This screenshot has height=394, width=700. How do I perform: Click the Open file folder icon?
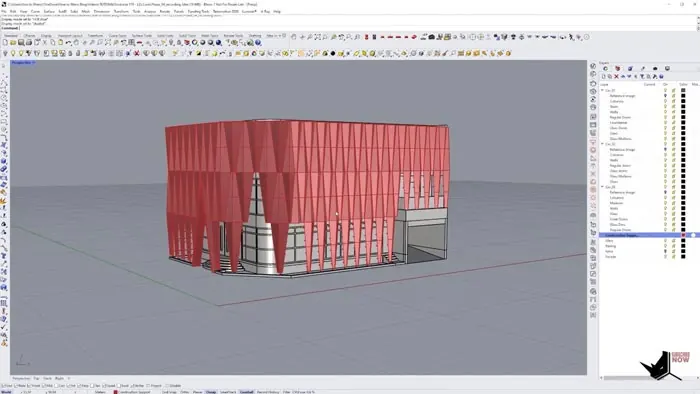coord(13,43)
